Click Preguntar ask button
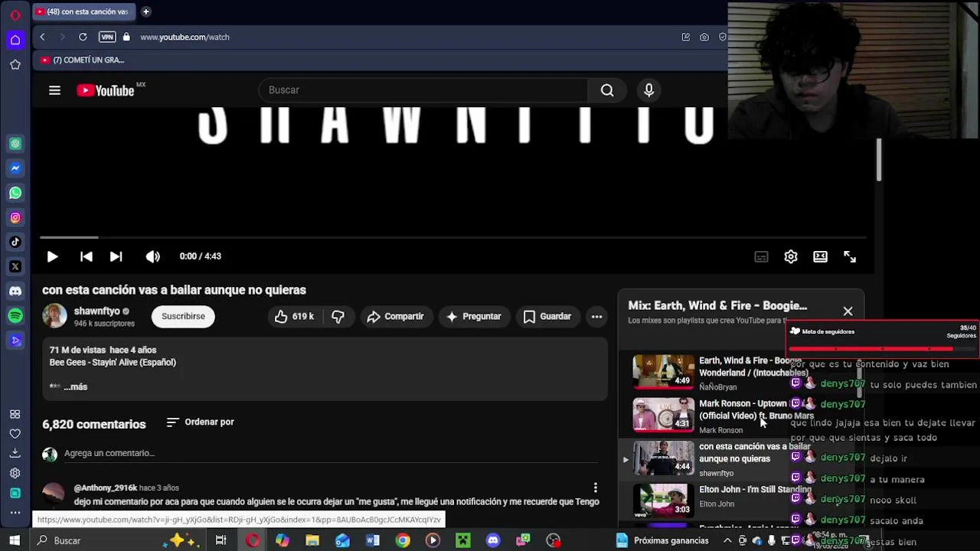The image size is (980, 551). point(473,316)
